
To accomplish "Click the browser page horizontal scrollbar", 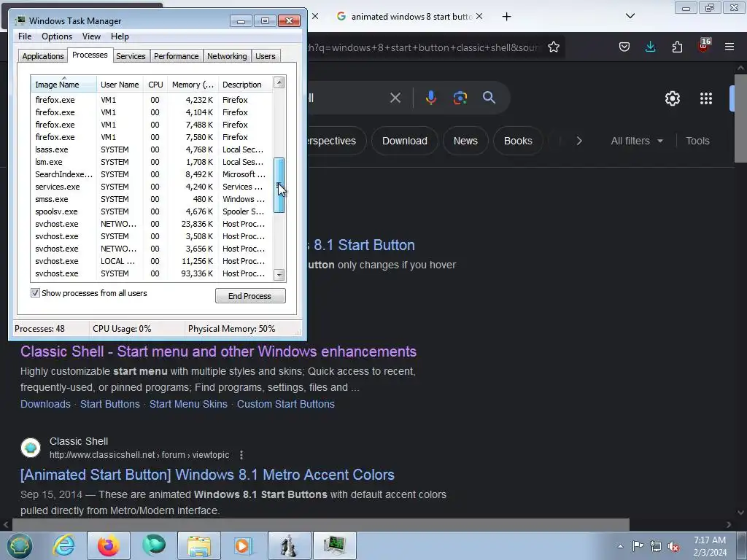I will (321, 524).
